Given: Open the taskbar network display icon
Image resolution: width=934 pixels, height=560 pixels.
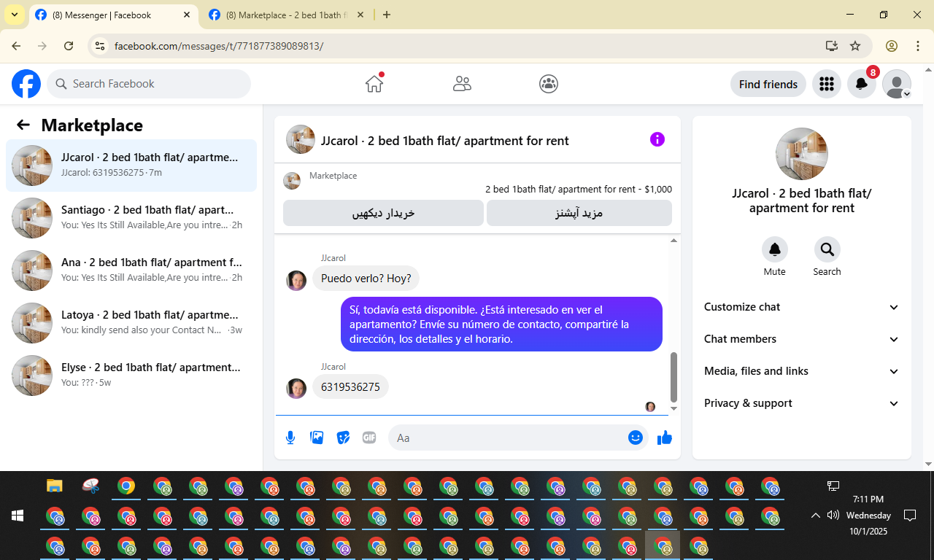Looking at the screenshot, I should pos(833,486).
